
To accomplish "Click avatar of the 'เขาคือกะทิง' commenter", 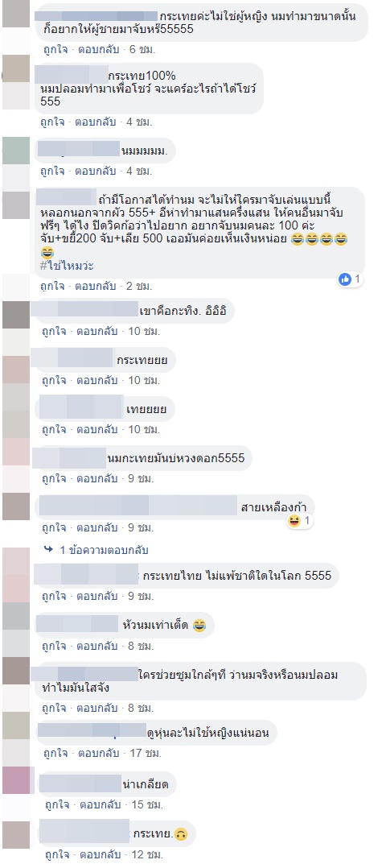I will (16, 316).
